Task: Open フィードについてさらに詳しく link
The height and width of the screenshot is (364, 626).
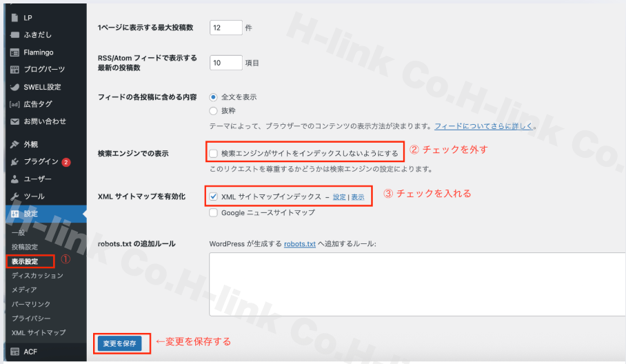Action: click(484, 126)
